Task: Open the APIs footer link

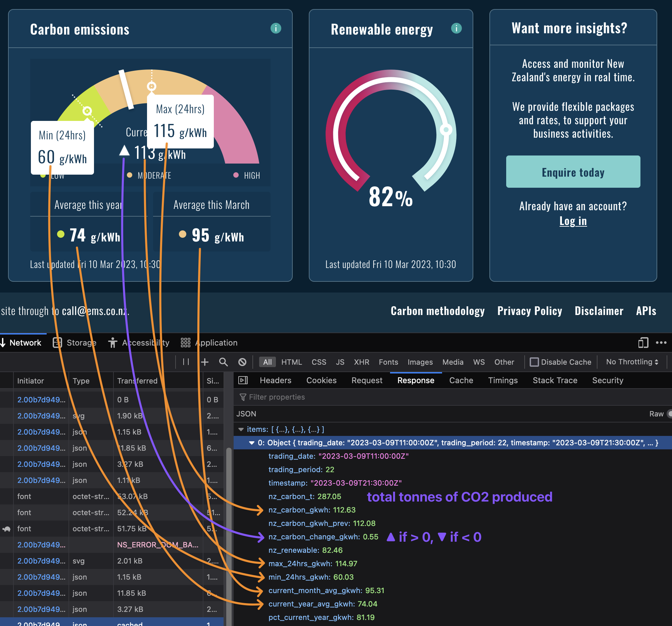Action: [x=646, y=311]
